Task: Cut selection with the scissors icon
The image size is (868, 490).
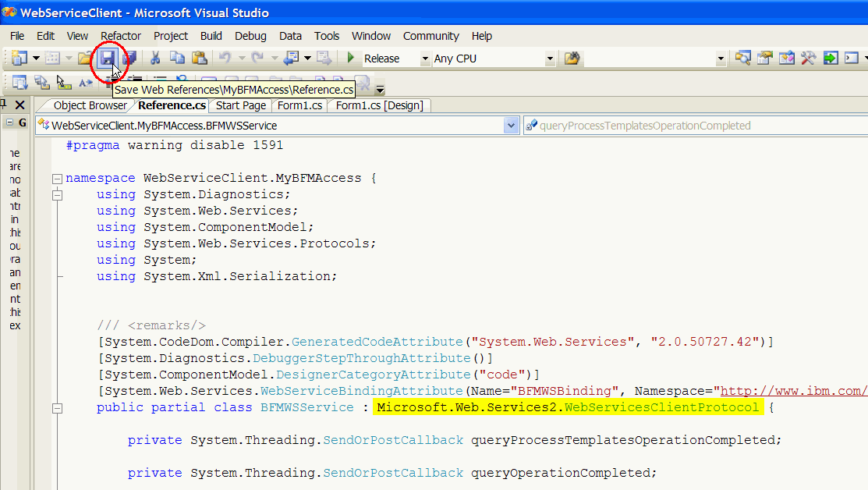Action: click(155, 59)
